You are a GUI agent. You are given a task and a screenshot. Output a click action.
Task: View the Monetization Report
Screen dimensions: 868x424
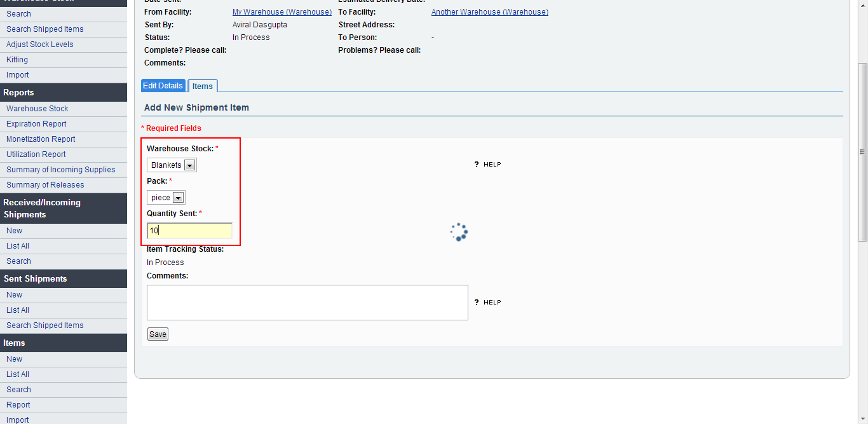41,139
